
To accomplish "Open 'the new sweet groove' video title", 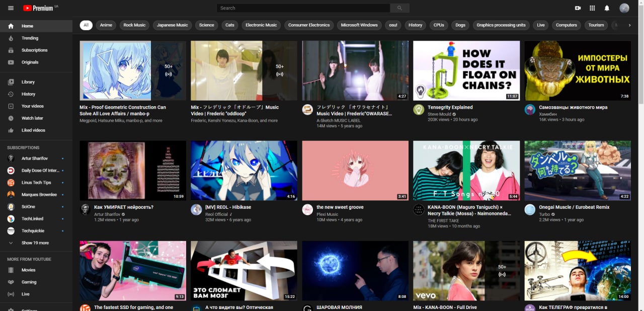I will tap(340, 207).
